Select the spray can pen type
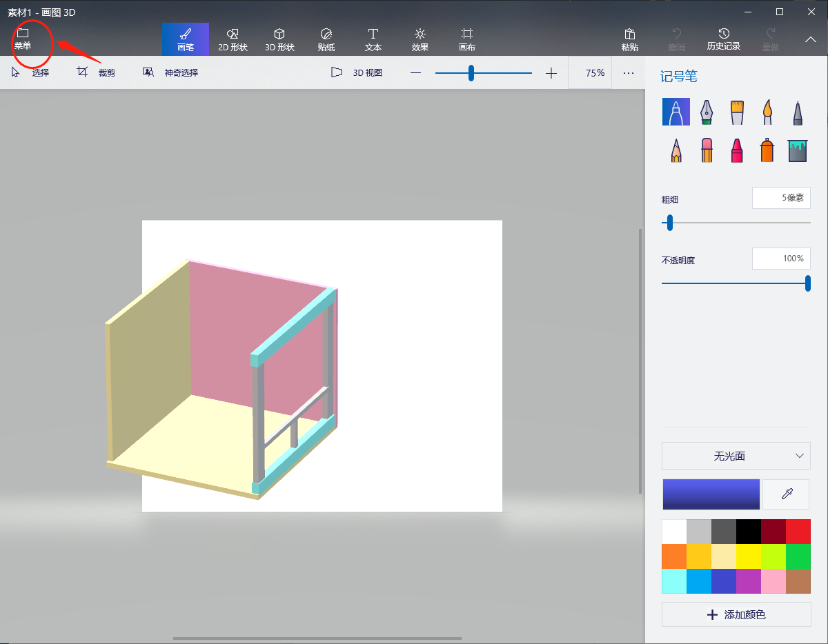Viewport: 828px width, 644px height. 767,150
